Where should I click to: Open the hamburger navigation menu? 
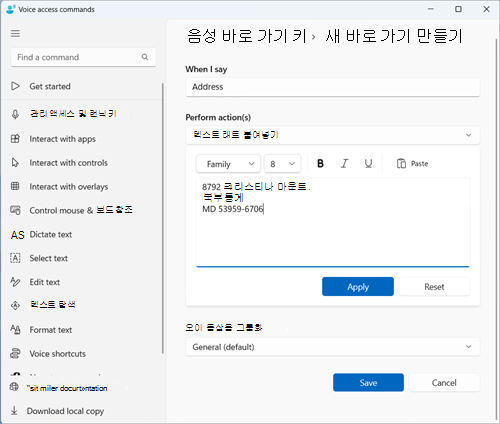(x=15, y=34)
